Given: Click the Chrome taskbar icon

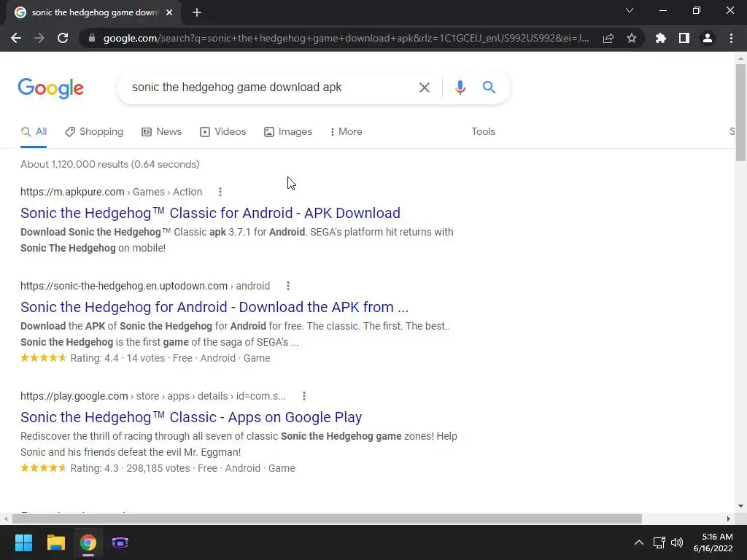Looking at the screenshot, I should [88, 542].
